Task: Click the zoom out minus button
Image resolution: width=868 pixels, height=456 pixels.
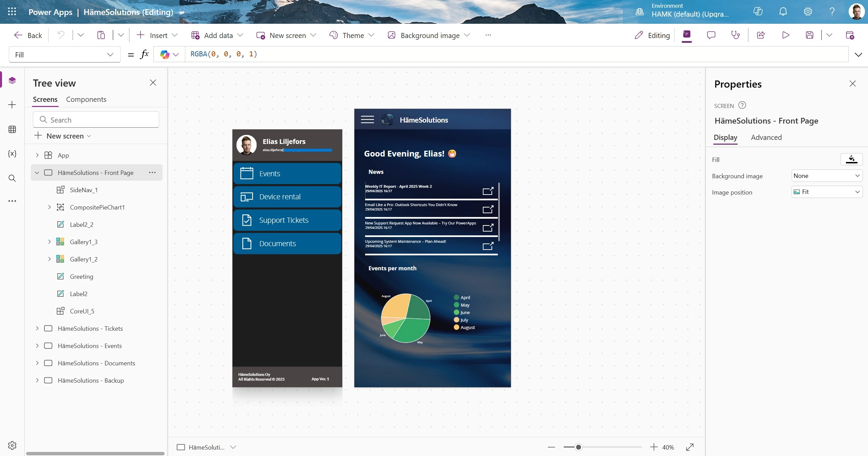Action: coord(551,447)
